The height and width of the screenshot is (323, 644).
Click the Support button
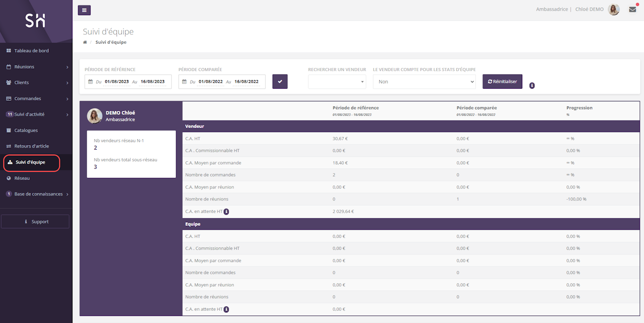(36, 222)
